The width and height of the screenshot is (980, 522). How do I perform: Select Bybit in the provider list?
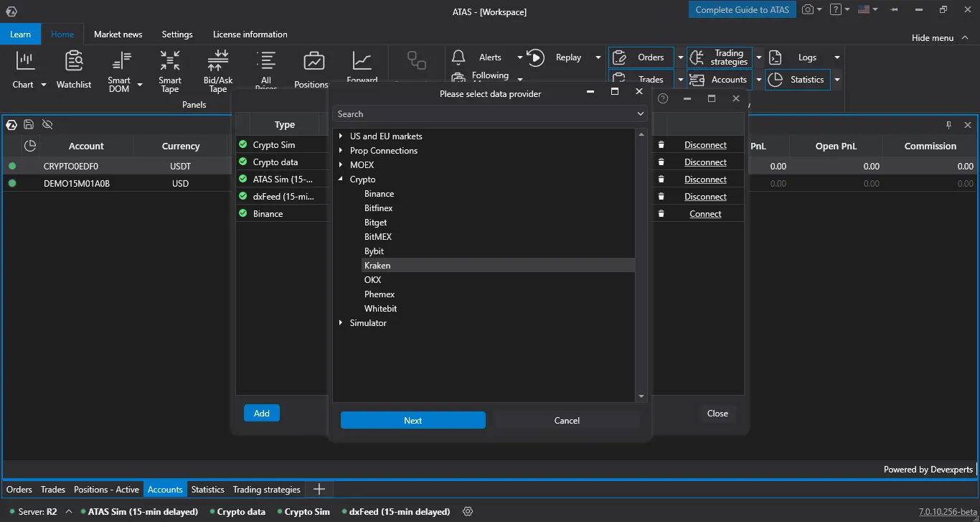pos(374,251)
